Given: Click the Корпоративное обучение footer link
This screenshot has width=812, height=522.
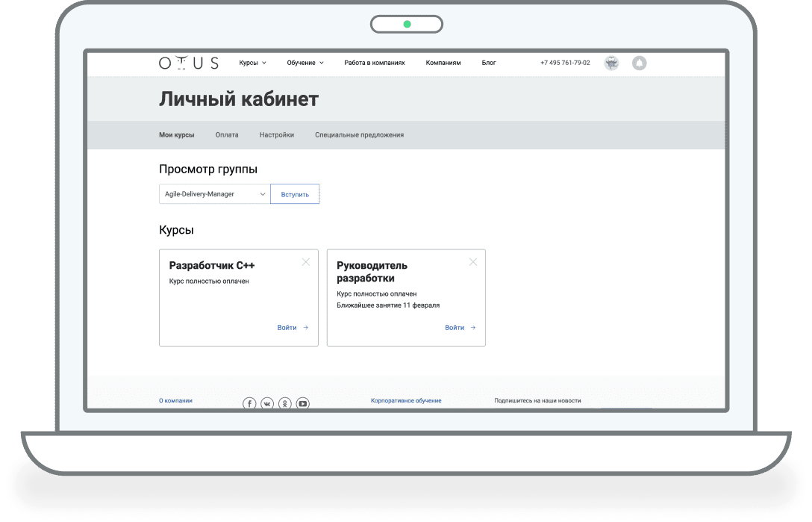Looking at the screenshot, I should coord(406,401).
